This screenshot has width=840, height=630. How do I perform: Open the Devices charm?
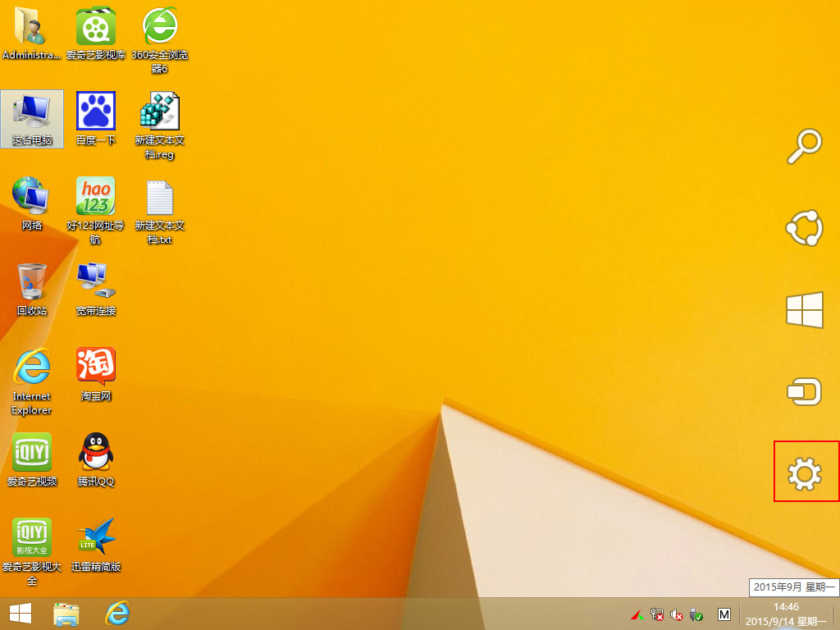pos(804,391)
